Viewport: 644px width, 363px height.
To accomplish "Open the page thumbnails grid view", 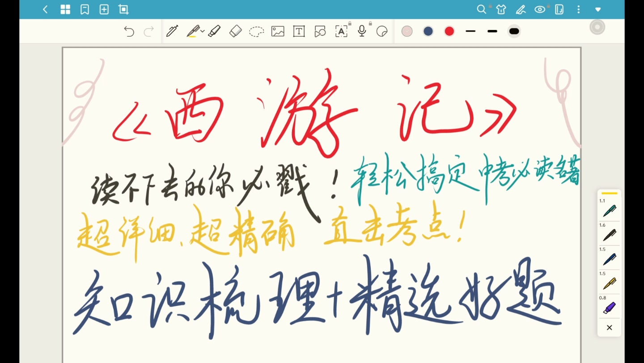I will [65, 9].
